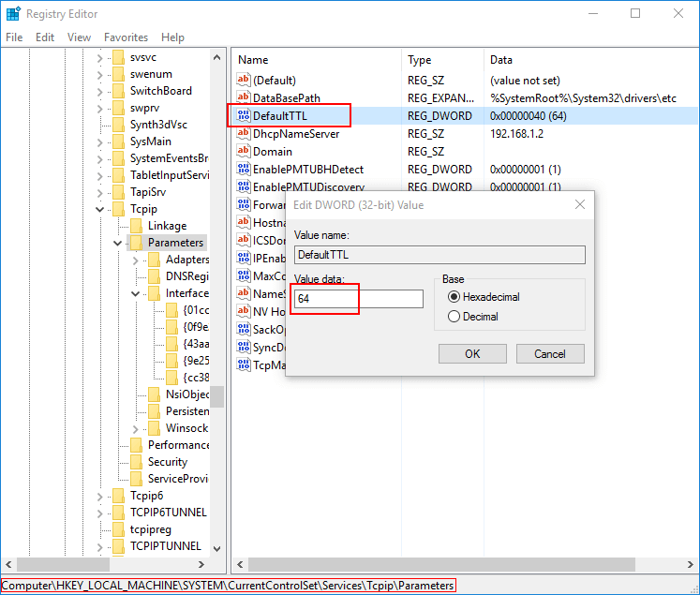Click the folder icon next to Winsock
The width and height of the screenshot is (700, 595).
(154, 428)
